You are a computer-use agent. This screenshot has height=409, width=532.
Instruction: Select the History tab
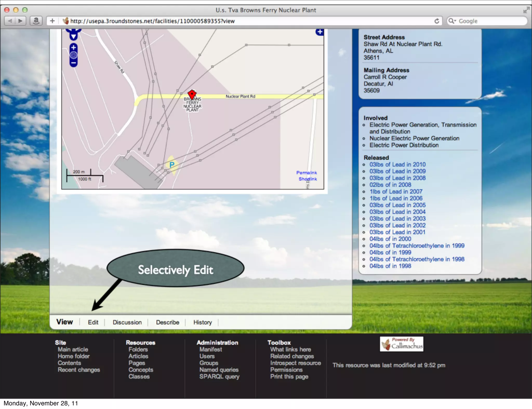pyautogui.click(x=202, y=322)
